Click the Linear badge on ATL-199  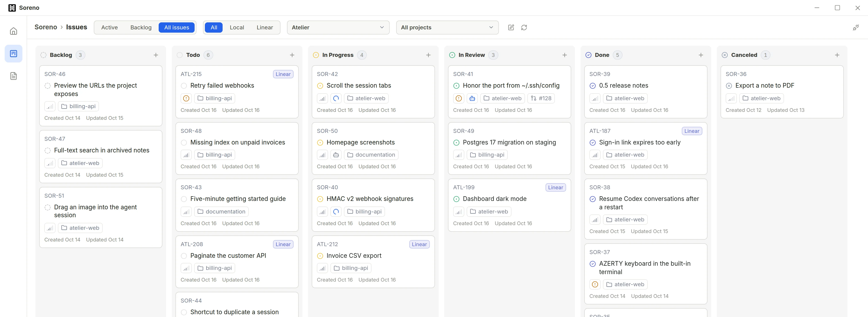555,187
